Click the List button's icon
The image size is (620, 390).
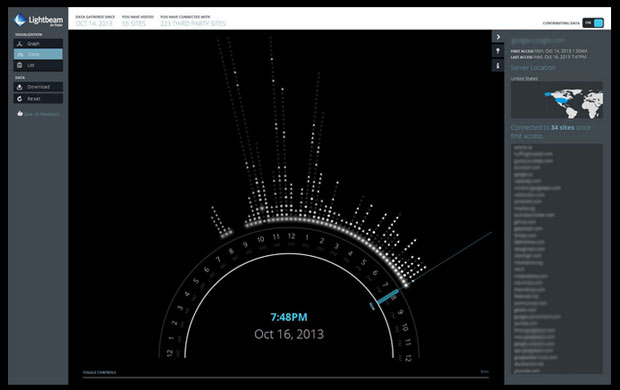(19, 65)
